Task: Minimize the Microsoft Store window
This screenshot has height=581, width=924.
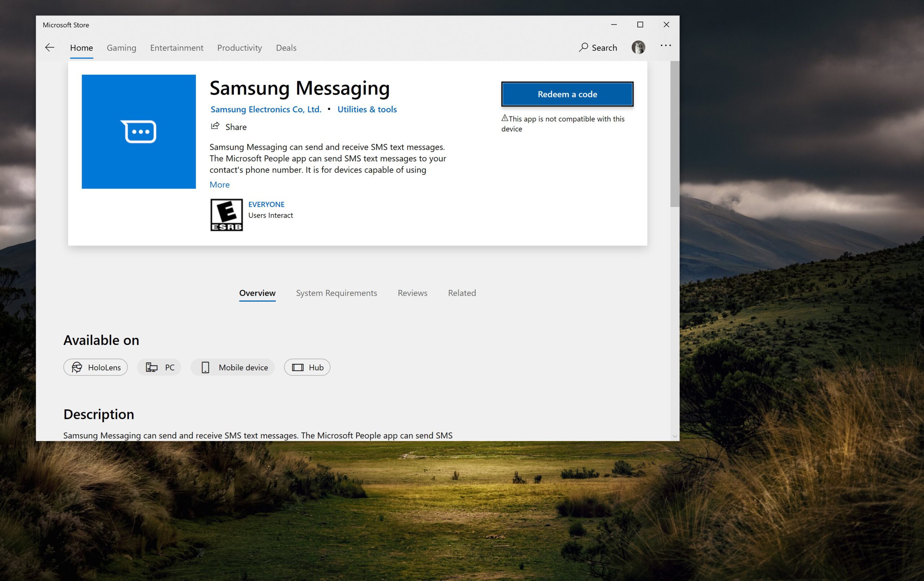Action: 614,25
